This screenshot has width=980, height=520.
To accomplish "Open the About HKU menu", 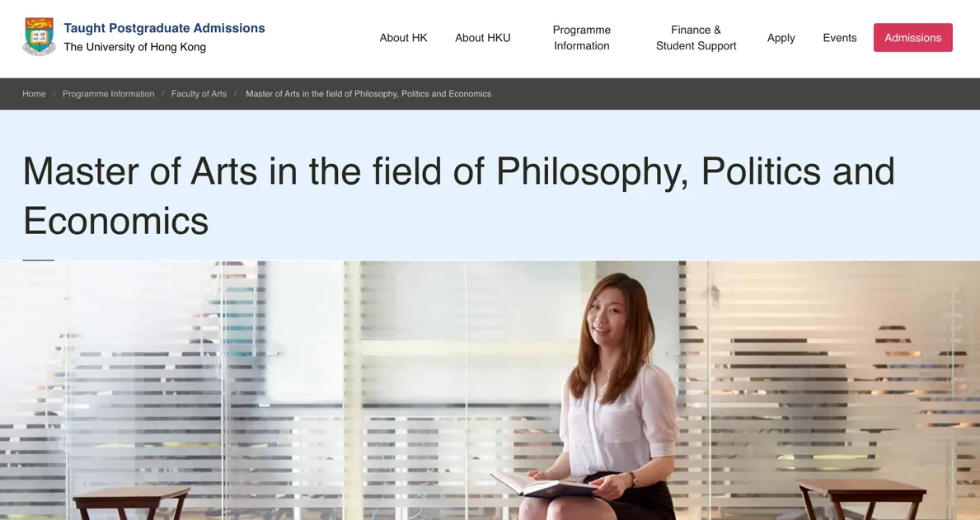I will [482, 38].
